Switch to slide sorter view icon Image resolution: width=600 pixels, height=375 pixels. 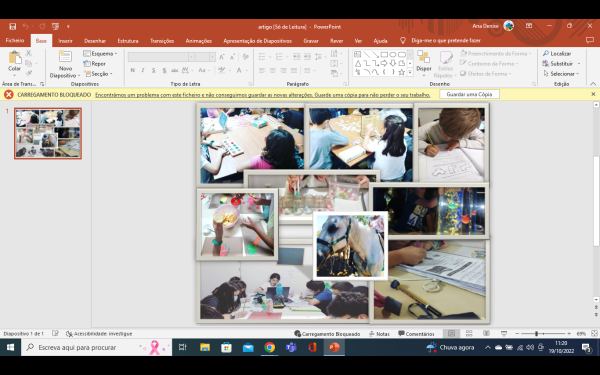point(469,334)
